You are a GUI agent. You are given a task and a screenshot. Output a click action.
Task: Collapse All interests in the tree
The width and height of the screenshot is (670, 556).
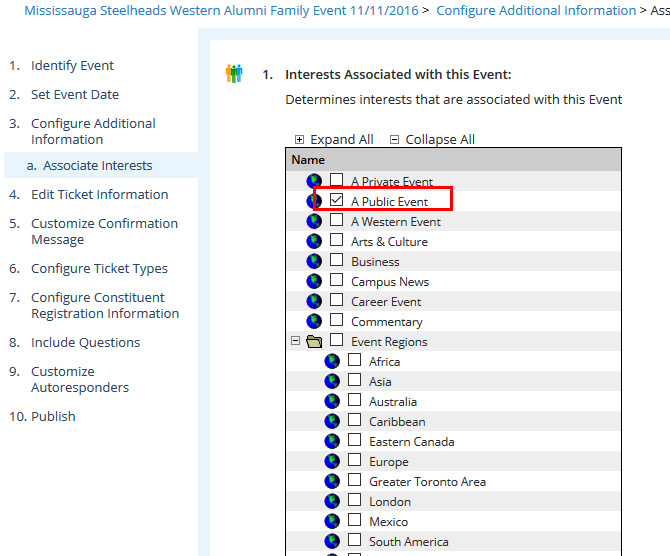(432, 140)
